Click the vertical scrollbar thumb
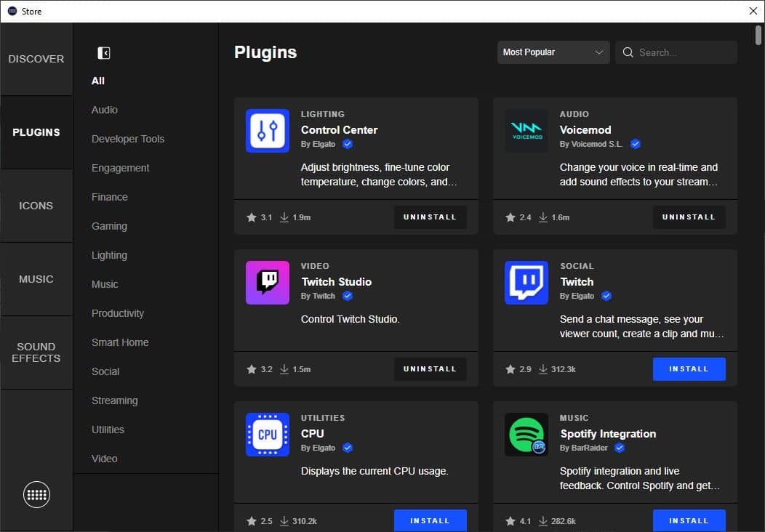Screen dimensions: 765x532 click(758, 35)
